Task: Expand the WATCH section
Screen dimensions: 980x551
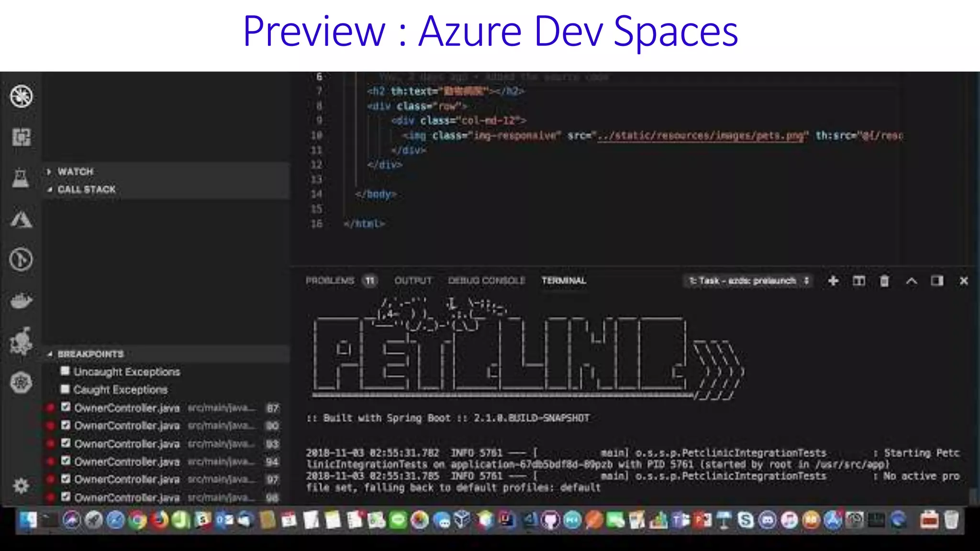Action: (166, 171)
